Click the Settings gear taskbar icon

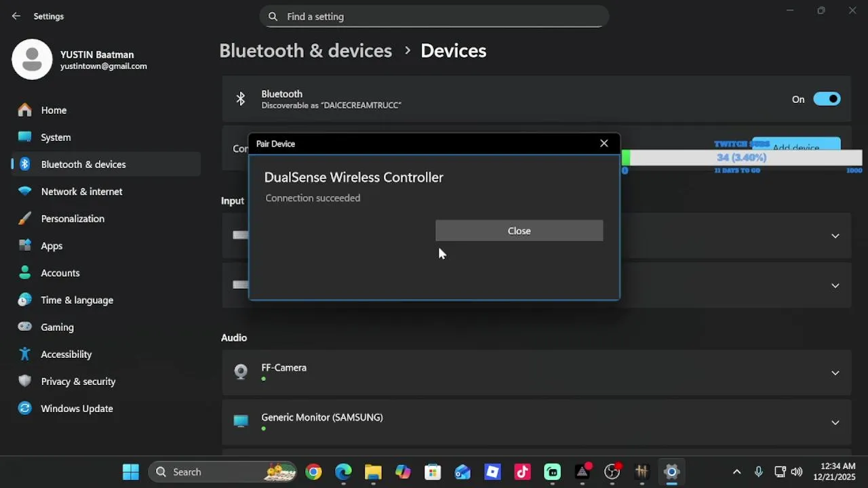[x=671, y=472]
